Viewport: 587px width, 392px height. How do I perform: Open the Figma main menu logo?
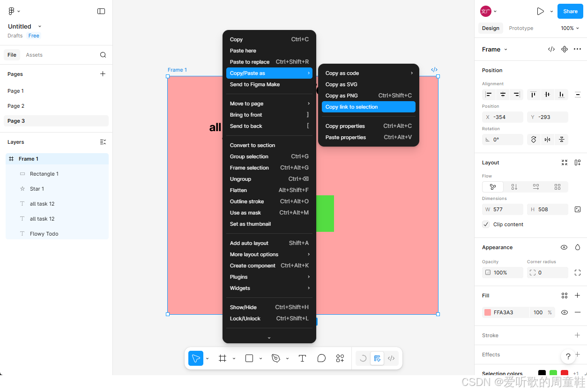(x=12, y=11)
